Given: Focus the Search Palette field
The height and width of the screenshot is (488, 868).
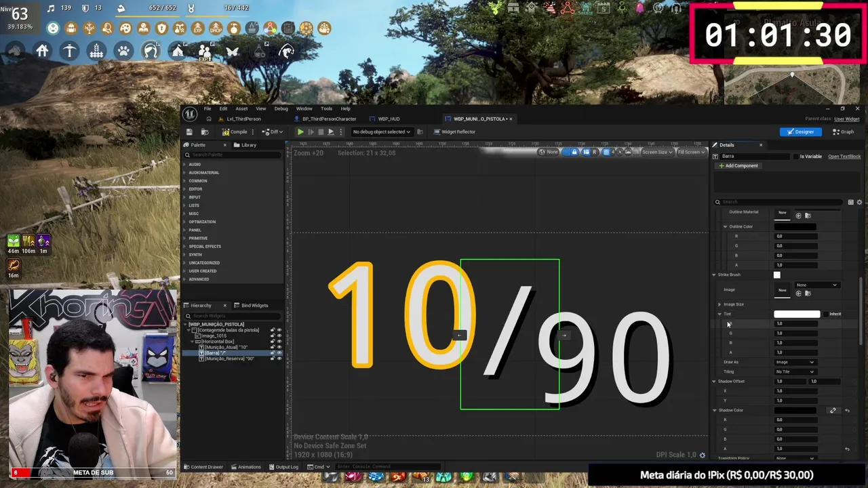Looking at the screenshot, I should click(233, 155).
